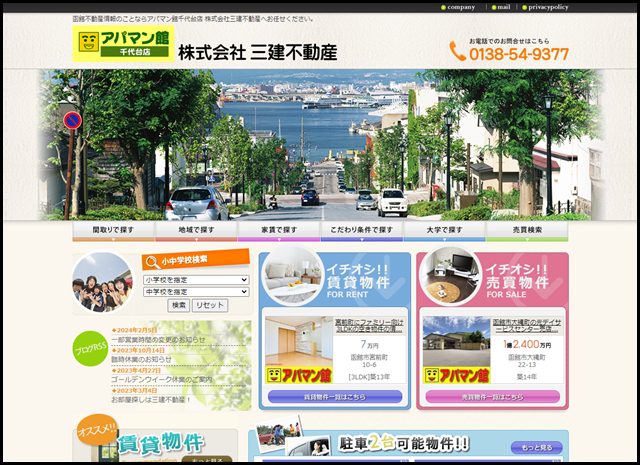The width and height of the screenshot is (640, 465).
Task: Click the 1億2,400万円 sale price
Action: [x=527, y=345]
